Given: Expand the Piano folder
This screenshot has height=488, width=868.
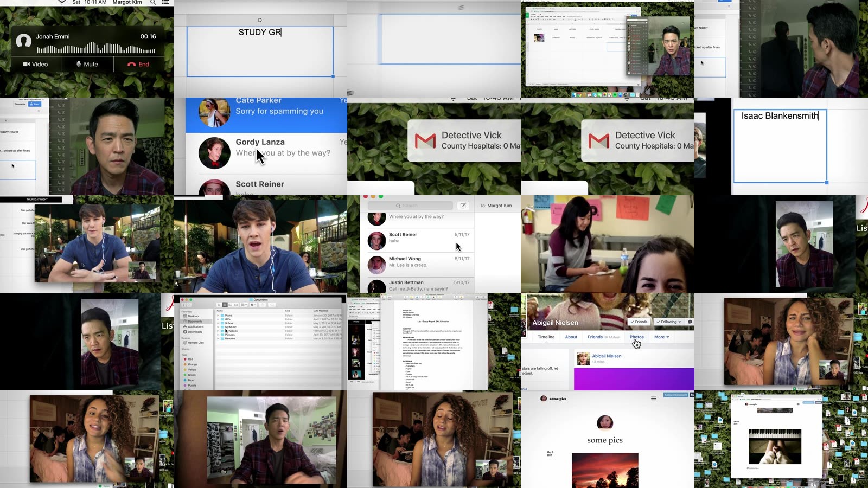Looking at the screenshot, I should point(218,316).
